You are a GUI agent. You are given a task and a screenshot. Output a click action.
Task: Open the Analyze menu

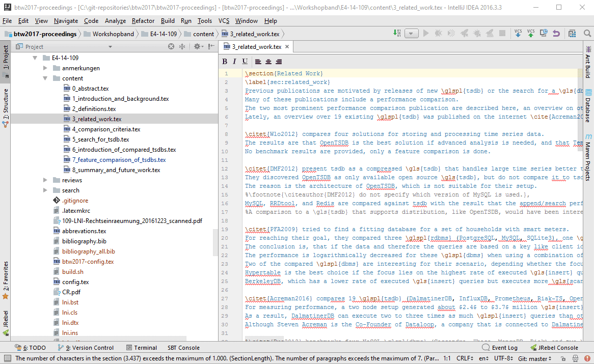115,21
